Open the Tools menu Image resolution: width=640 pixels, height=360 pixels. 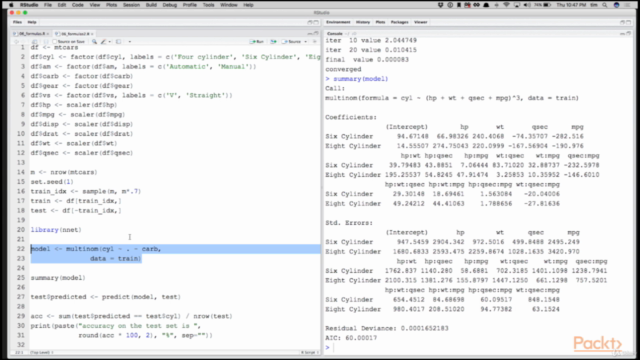point(209,5)
